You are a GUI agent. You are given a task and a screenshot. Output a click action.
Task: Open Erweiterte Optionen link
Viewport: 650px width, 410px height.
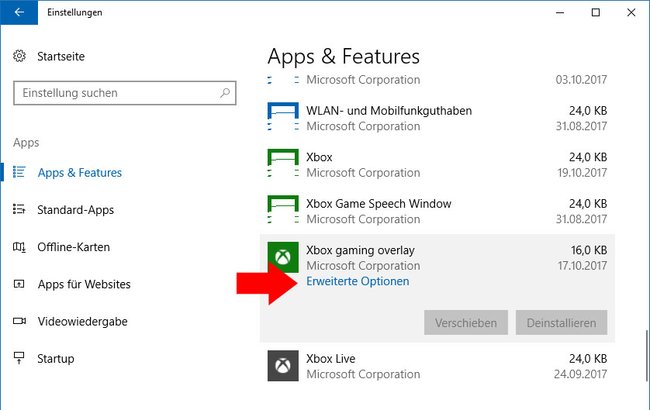coord(358,281)
